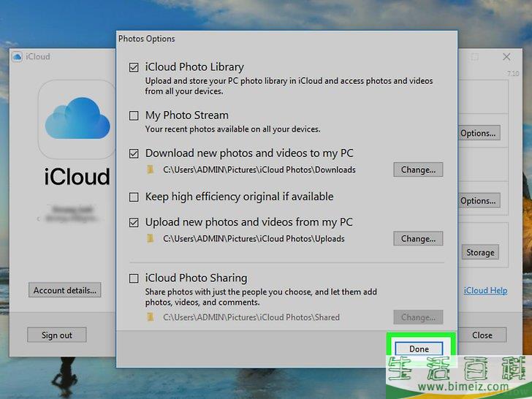This screenshot has width=532, height=399.
Task: Open Account details in iCloud window
Action: [x=65, y=290]
